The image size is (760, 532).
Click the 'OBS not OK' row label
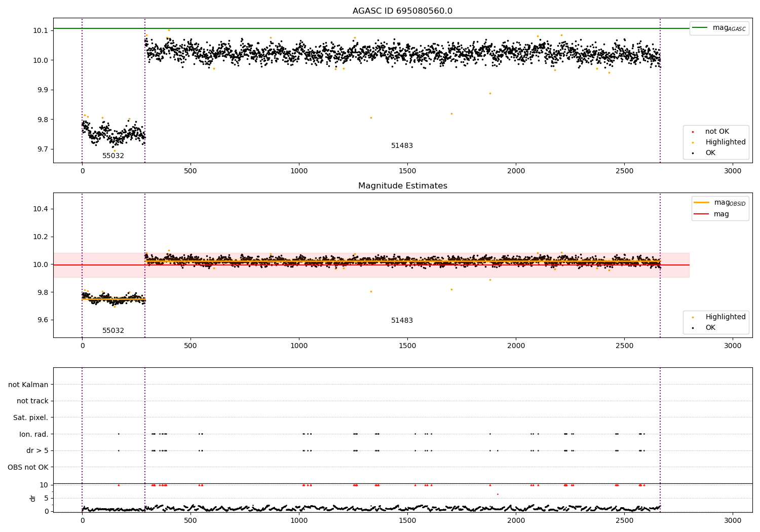click(x=28, y=467)
